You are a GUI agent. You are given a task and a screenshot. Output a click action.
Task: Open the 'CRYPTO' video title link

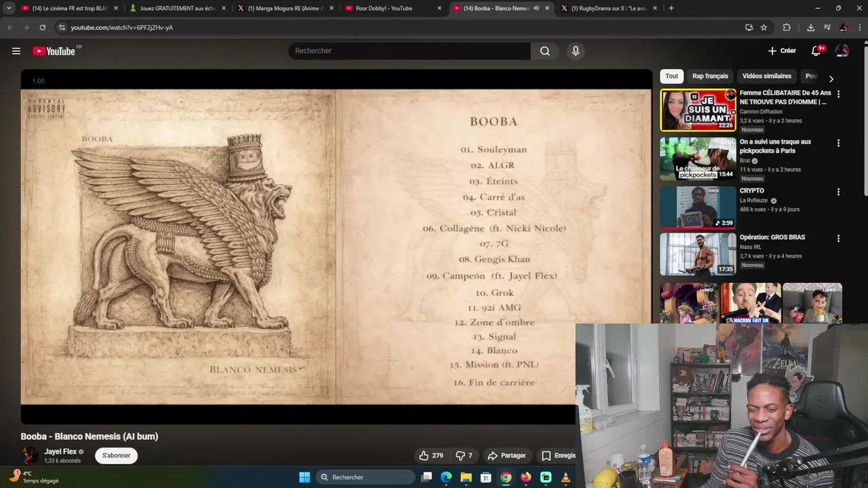(x=752, y=191)
